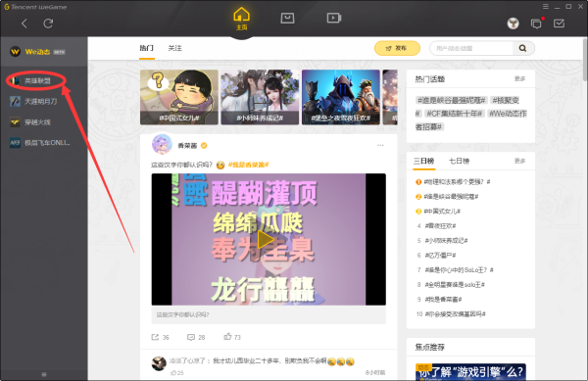
Task: Click the collapse handle at sidebar bottom
Action: (x=44, y=374)
